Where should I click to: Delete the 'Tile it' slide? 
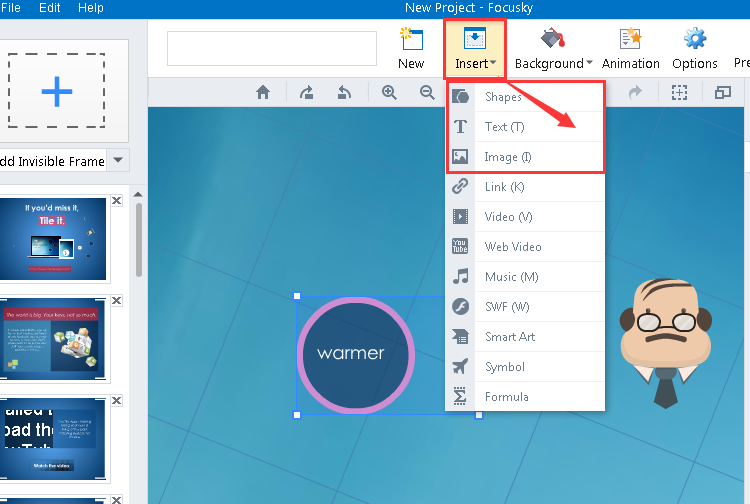tap(116, 200)
